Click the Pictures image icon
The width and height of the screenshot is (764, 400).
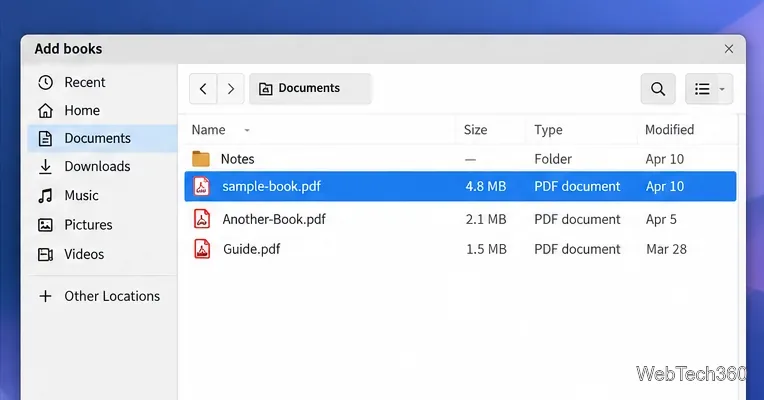point(45,225)
